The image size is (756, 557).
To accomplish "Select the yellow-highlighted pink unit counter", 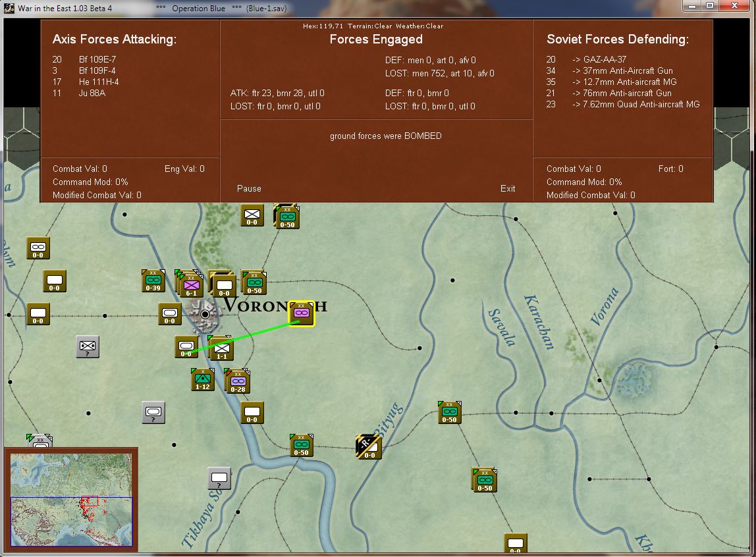I will coord(302,314).
